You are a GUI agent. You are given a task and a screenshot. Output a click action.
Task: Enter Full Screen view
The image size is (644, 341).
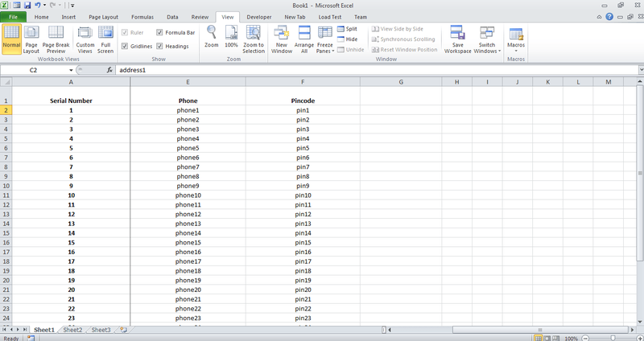(x=105, y=39)
